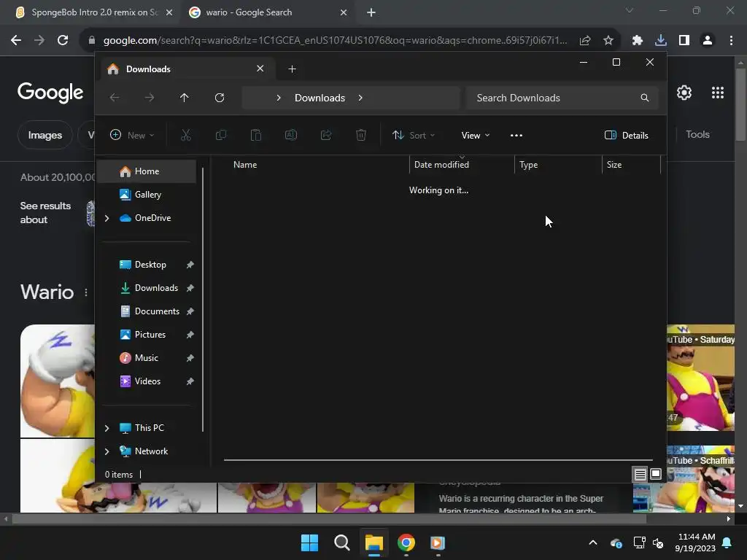The width and height of the screenshot is (747, 560).
Task: Click the Explorer Up arrow button
Action: coord(185,98)
